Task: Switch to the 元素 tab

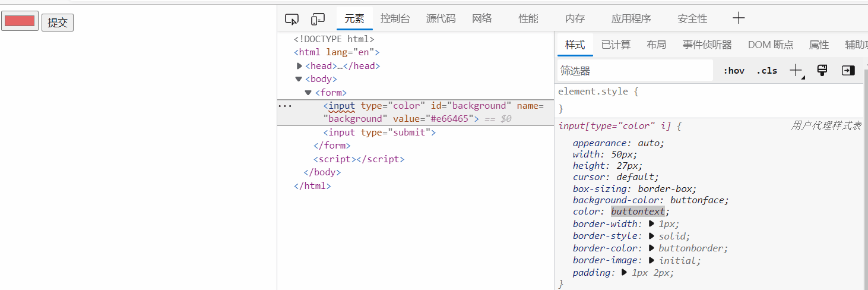Action: point(354,18)
